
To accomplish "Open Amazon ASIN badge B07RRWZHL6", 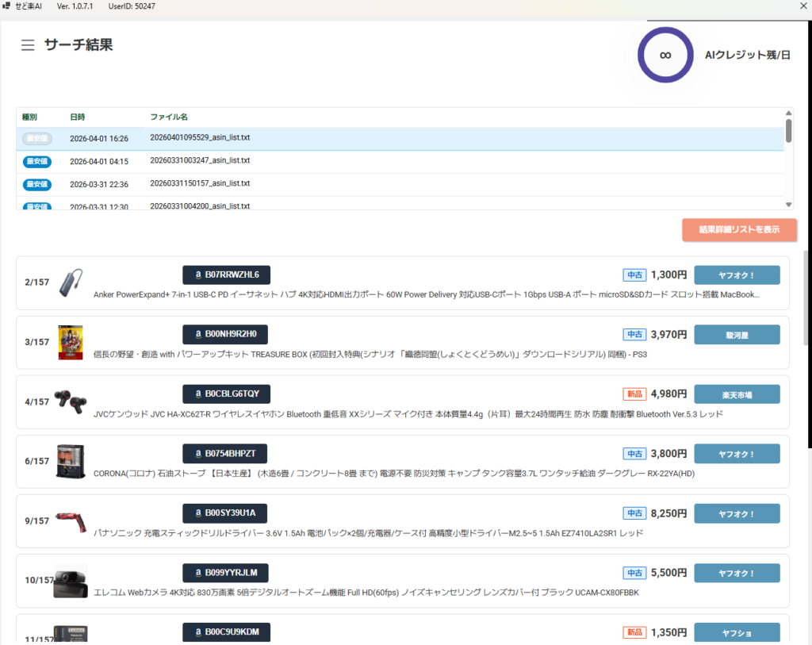I will coord(226,275).
